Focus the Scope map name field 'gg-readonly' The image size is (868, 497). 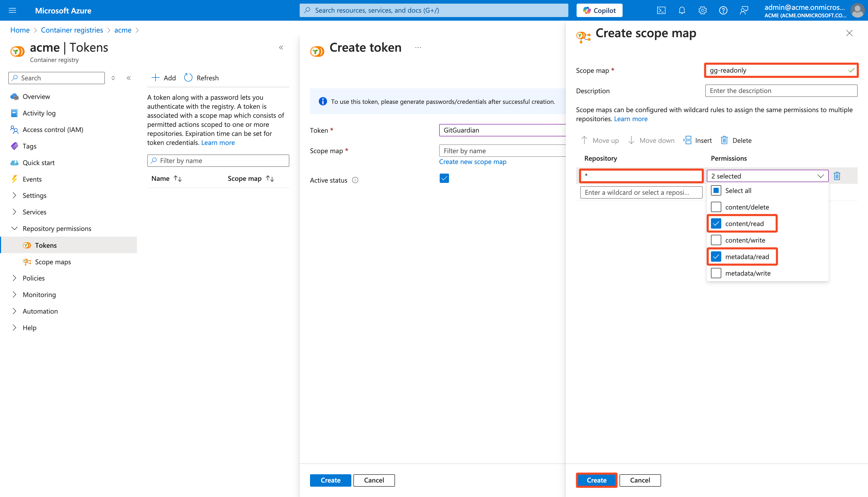pos(781,70)
